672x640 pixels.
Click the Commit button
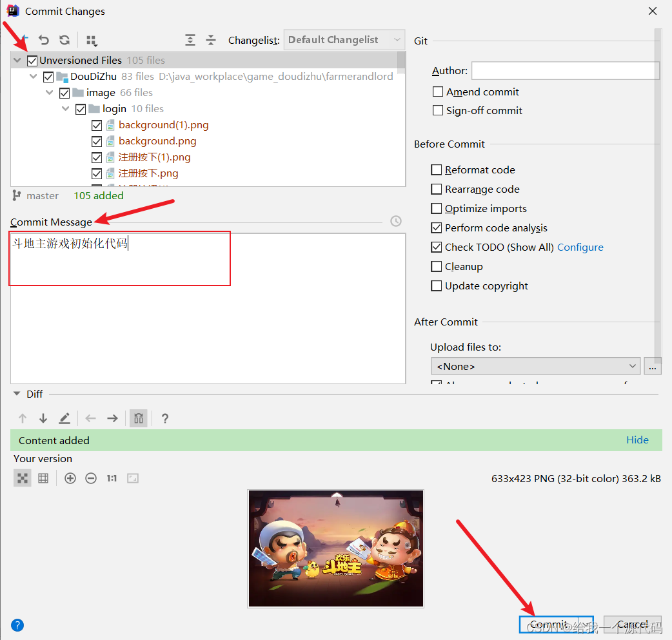[x=549, y=625]
